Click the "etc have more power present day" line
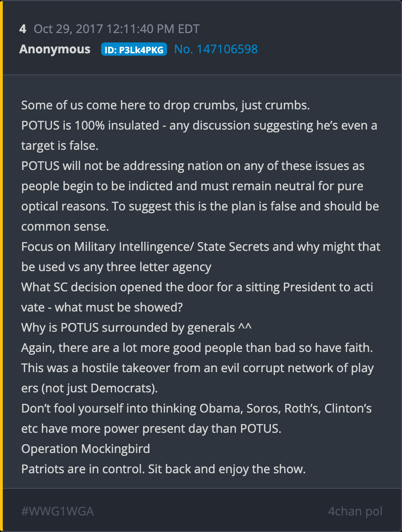The image size is (402, 532). (151, 429)
